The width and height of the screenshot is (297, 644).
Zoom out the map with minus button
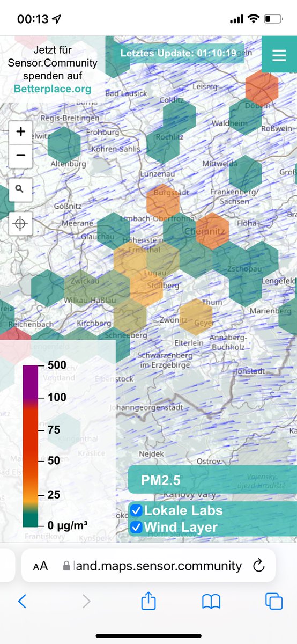pos(20,156)
